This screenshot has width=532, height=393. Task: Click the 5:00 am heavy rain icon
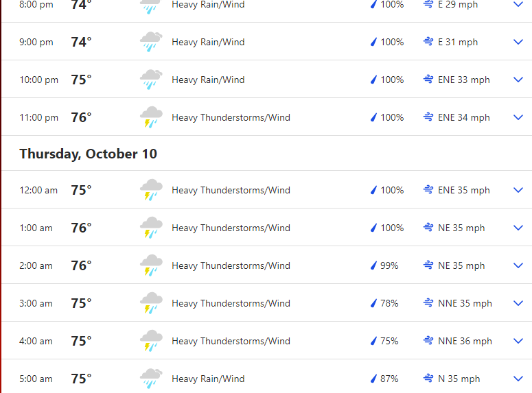151,379
